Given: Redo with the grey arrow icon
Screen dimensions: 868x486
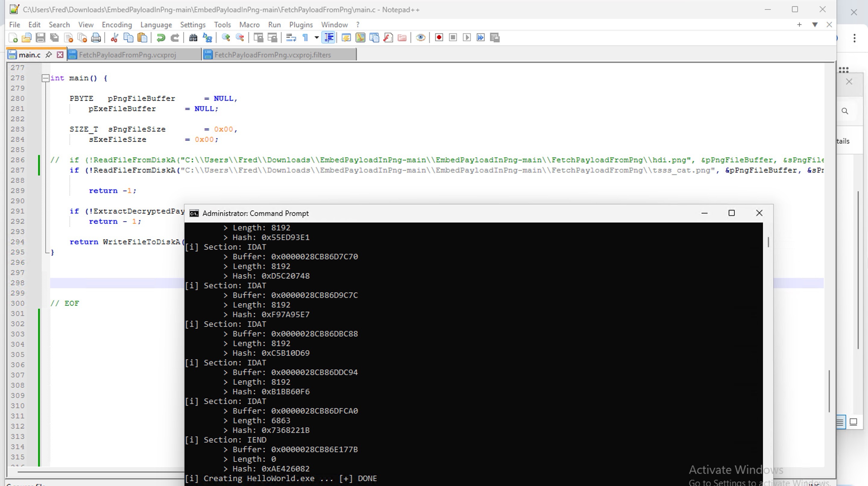Looking at the screenshot, I should click(x=175, y=37).
